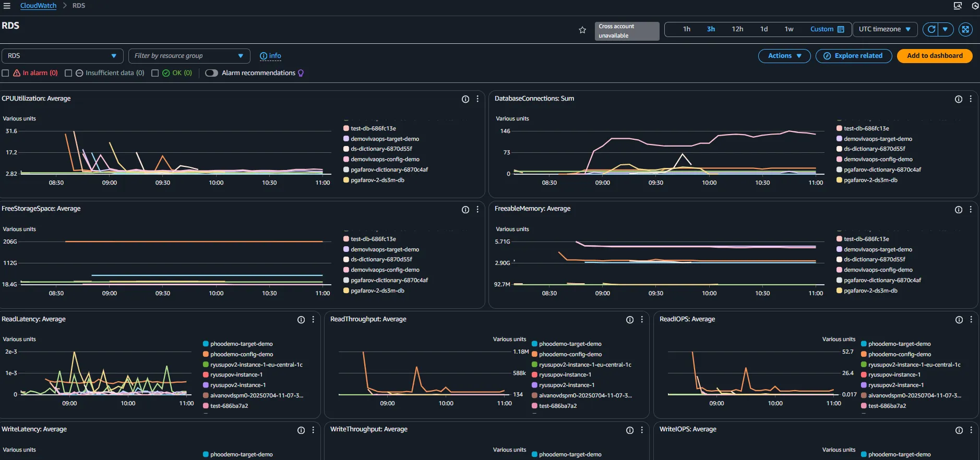Viewport: 980px width, 460px height.
Task: Open the Actions dropdown menu
Action: click(784, 56)
